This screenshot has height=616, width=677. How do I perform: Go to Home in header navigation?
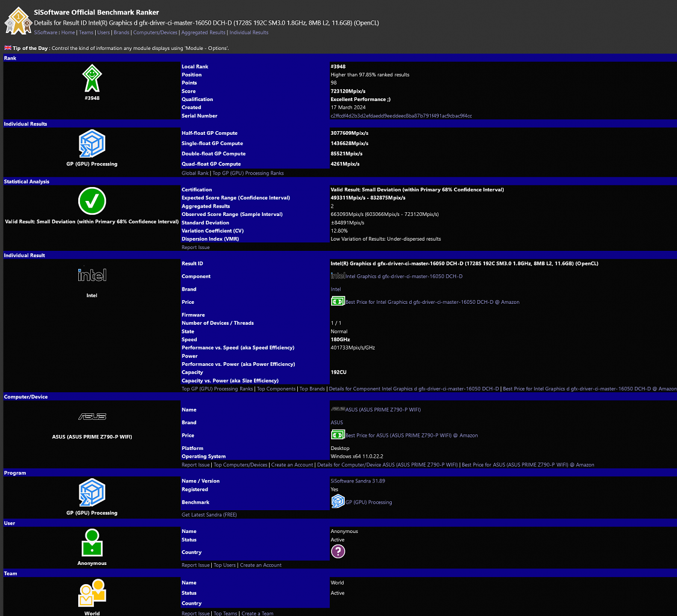coord(68,32)
